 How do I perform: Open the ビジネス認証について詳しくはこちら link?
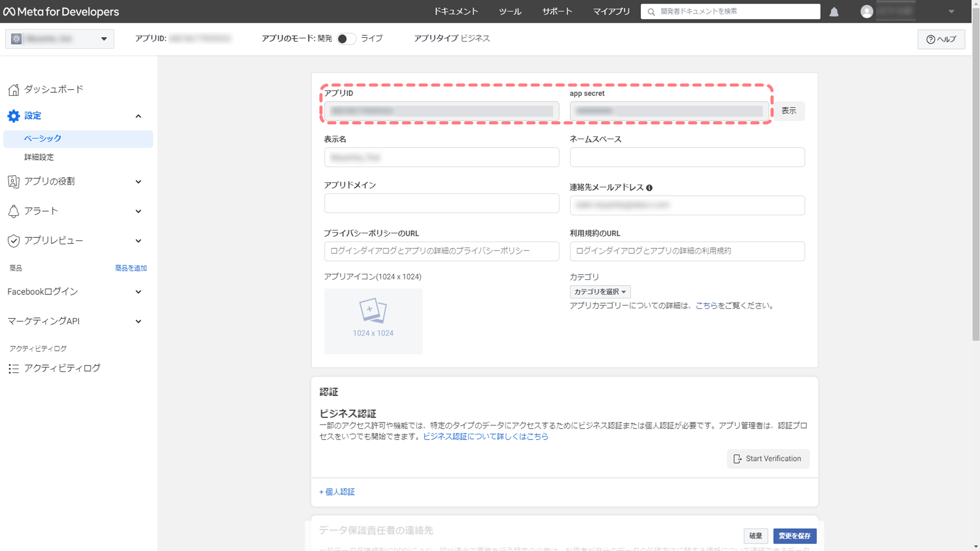[485, 436]
